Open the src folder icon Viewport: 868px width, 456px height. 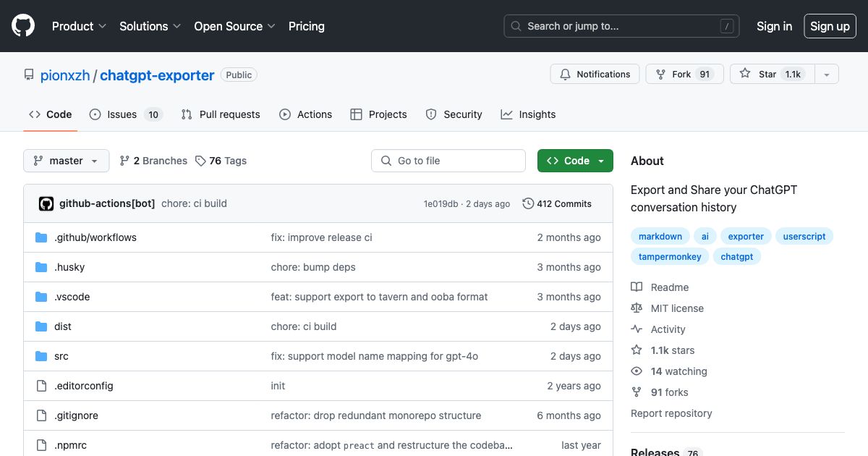[x=41, y=356]
